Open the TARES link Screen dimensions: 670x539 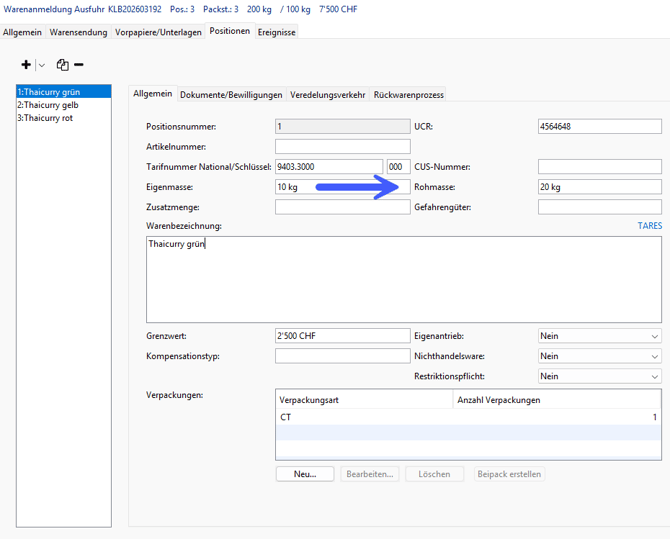(x=649, y=226)
